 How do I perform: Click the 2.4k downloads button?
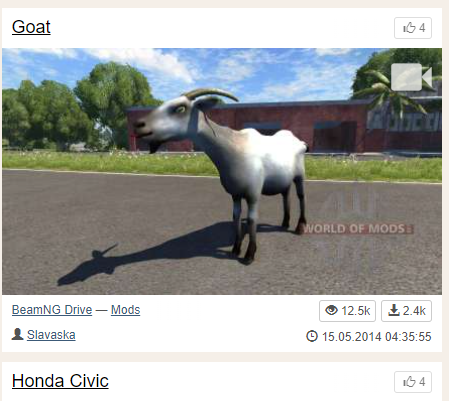point(406,311)
